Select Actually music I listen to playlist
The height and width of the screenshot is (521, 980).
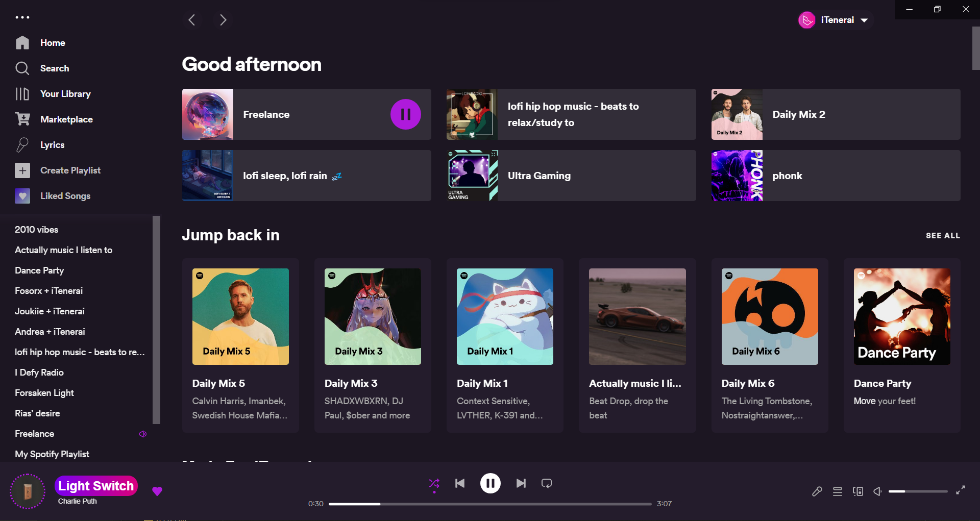[x=63, y=250]
